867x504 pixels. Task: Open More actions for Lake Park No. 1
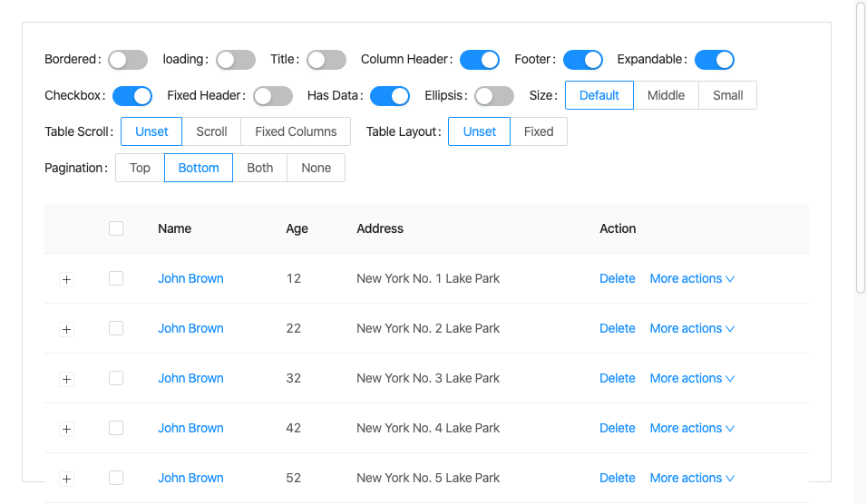[x=691, y=278]
